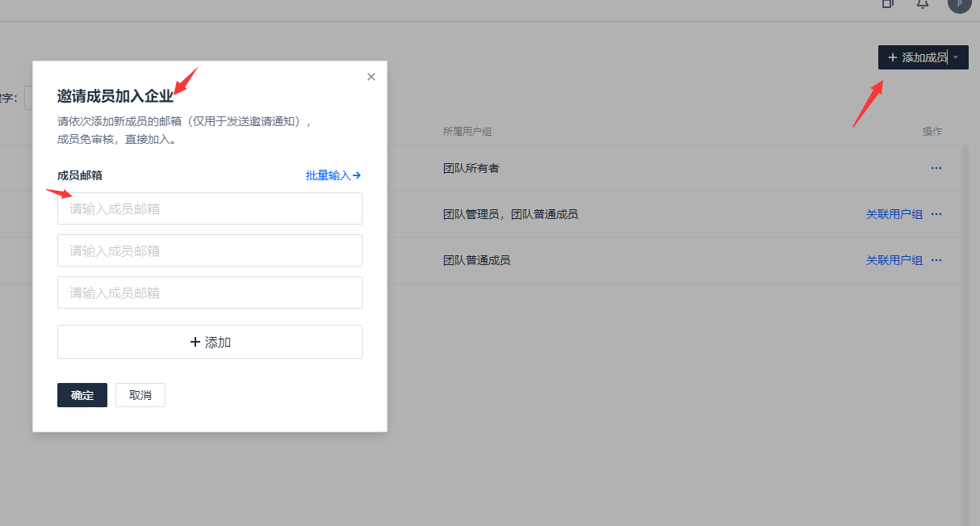Viewport: 980px width, 526px height.
Task: Open more actions for last 团队普通成员 row
Action: (x=936, y=260)
